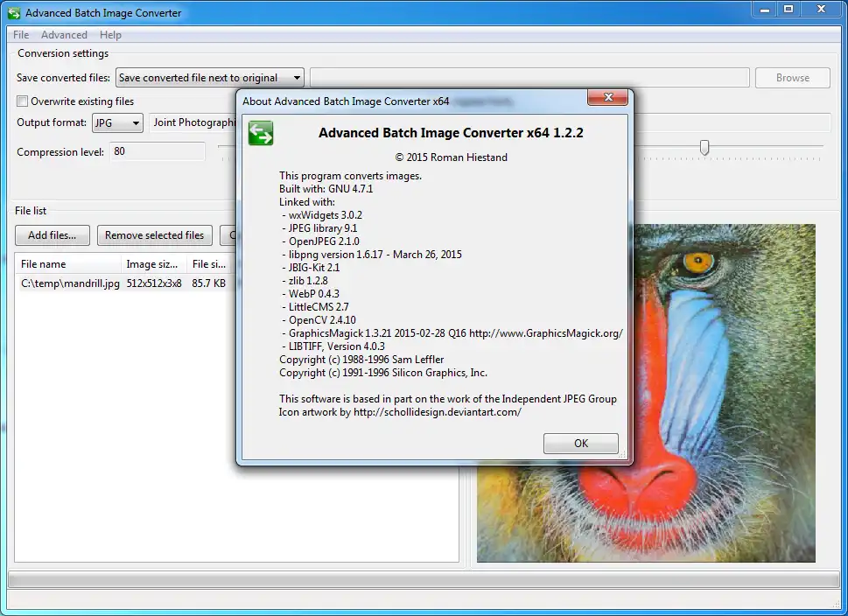Screen dimensions: 848x616
Task: Close the main Advanced Batch Image Converter window
Action: (x=821, y=10)
